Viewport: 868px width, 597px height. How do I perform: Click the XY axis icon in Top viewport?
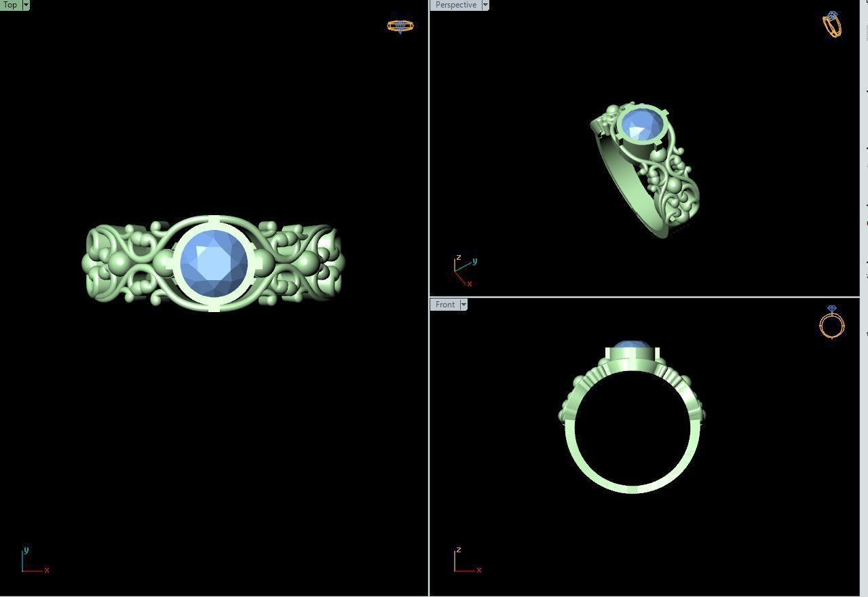pos(34,560)
